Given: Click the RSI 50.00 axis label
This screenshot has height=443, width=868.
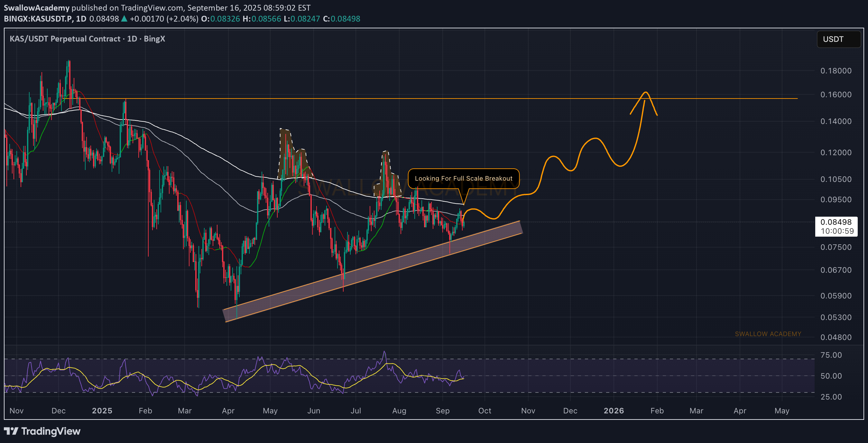Looking at the screenshot, I should click(831, 376).
